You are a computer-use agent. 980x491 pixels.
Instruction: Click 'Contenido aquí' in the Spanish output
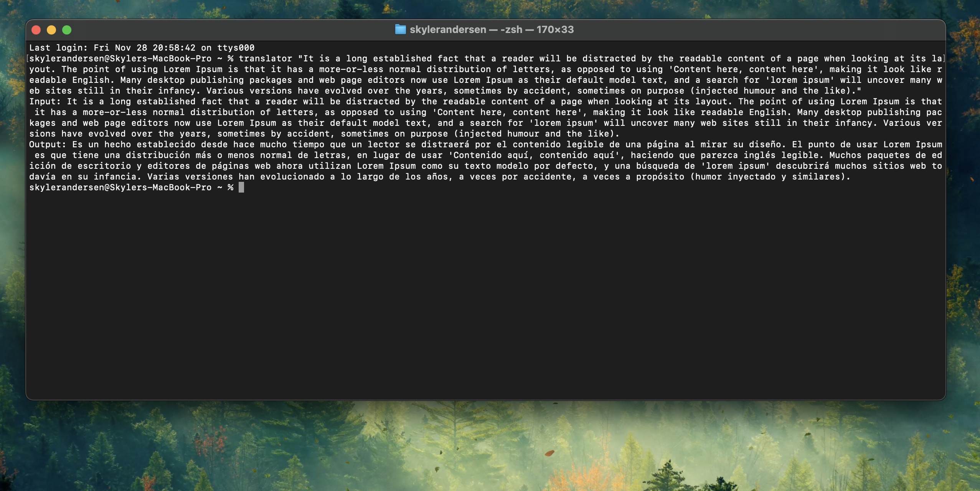(x=491, y=155)
